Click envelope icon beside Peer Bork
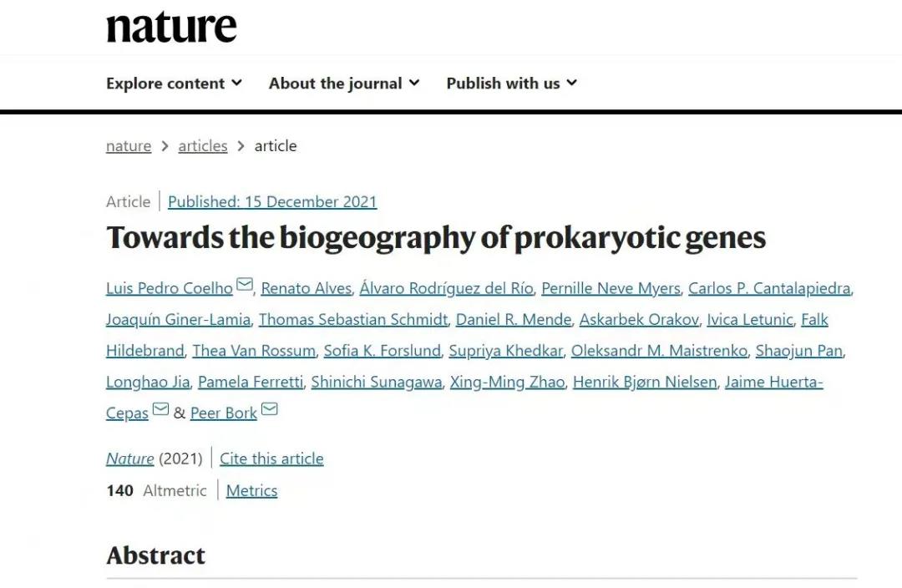Screen dimensions: 902x588 (269, 410)
